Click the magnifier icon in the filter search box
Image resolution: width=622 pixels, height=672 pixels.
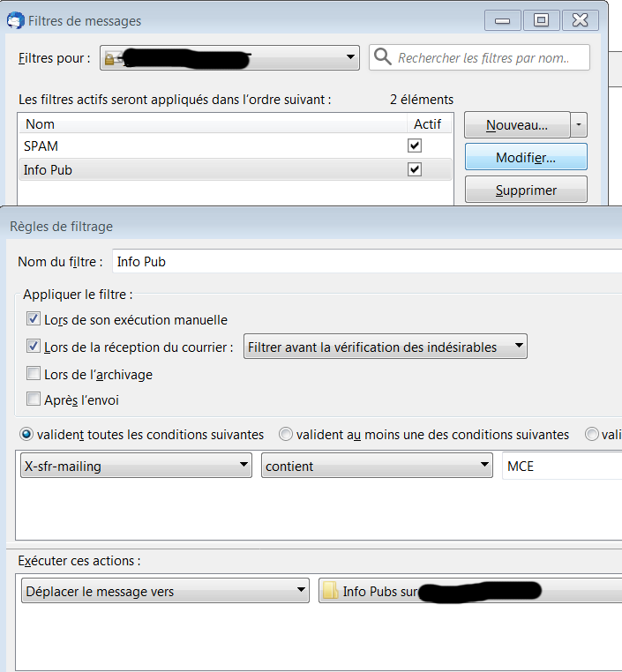383,58
